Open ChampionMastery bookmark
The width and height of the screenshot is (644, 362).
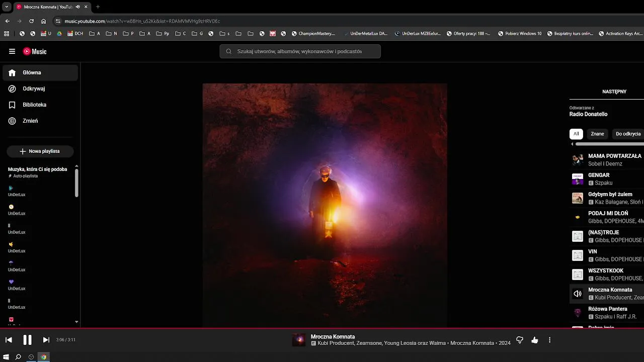point(313,34)
